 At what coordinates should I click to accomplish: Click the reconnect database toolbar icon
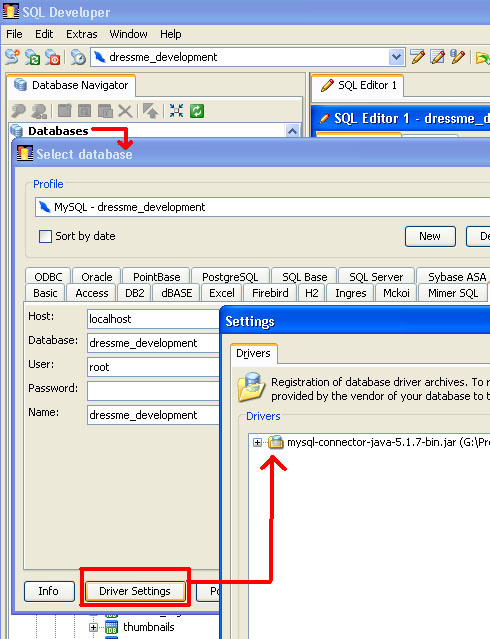tap(32, 57)
